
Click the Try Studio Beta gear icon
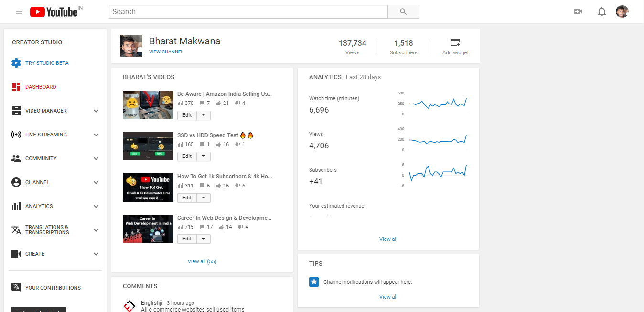point(16,63)
